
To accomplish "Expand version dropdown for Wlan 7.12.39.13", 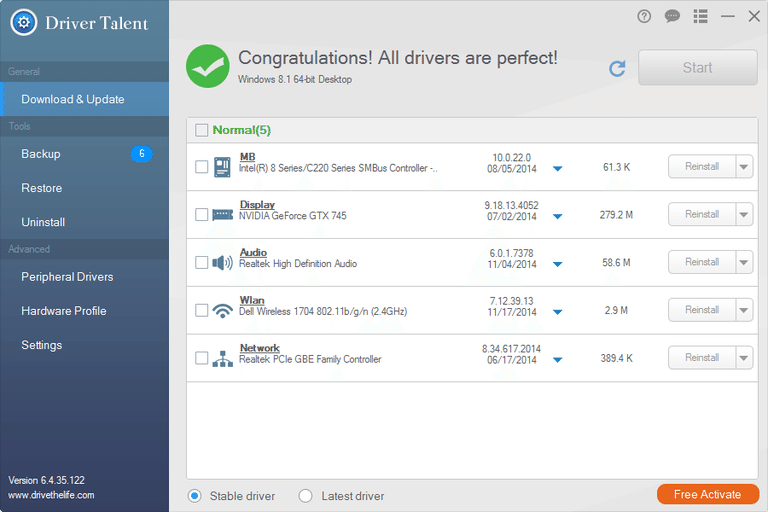I will pyautogui.click(x=557, y=312).
